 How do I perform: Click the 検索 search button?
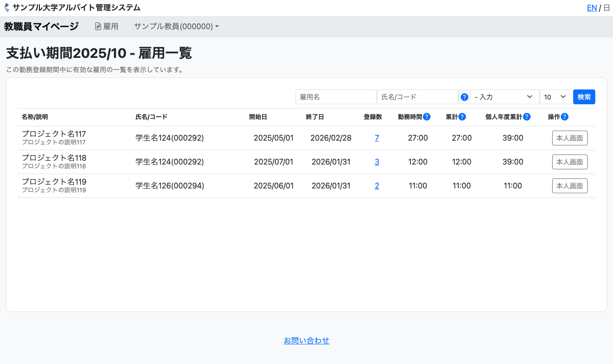click(x=584, y=97)
